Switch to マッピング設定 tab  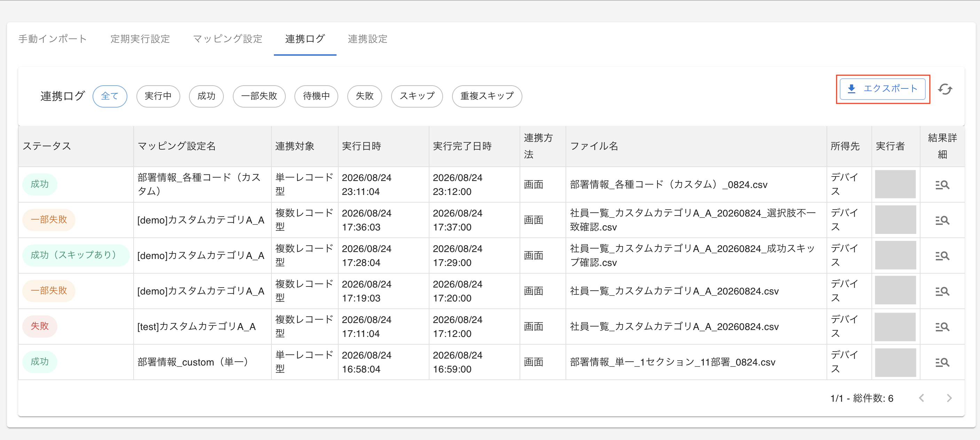point(228,39)
